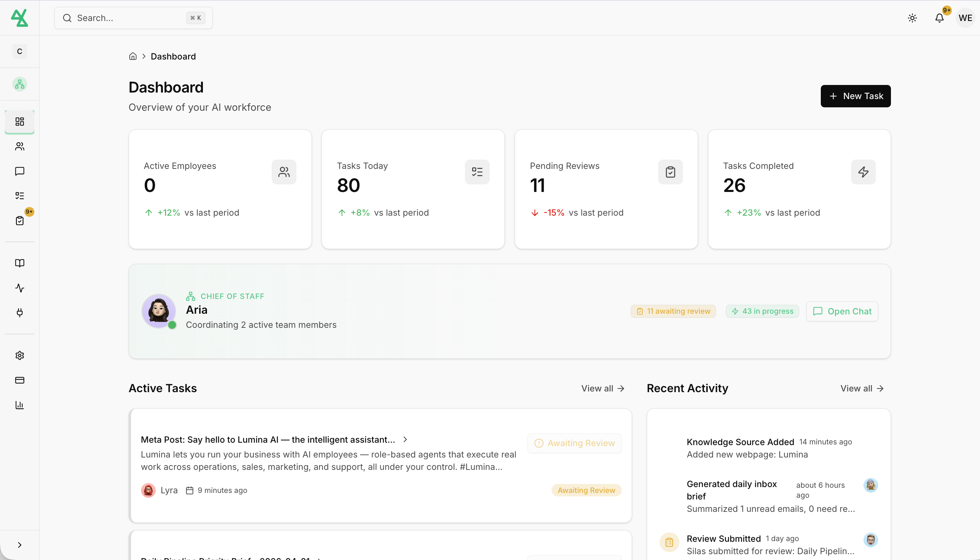This screenshot has height=560, width=980.
Task: Click the Tasks Today checklist icon
Action: 477,172
